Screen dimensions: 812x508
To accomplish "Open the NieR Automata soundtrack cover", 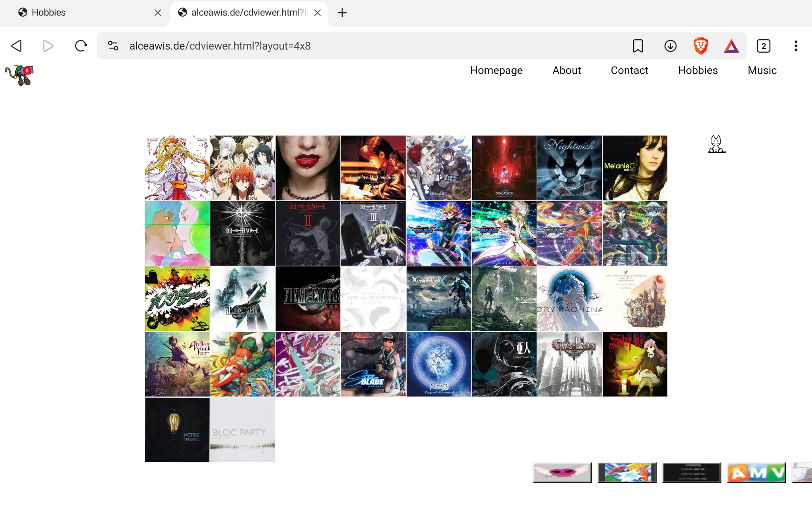I will pyautogui.click(x=504, y=299).
